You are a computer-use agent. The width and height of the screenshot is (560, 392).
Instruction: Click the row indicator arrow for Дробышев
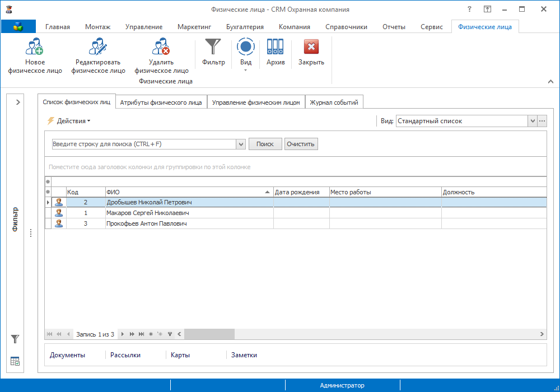tap(48, 202)
